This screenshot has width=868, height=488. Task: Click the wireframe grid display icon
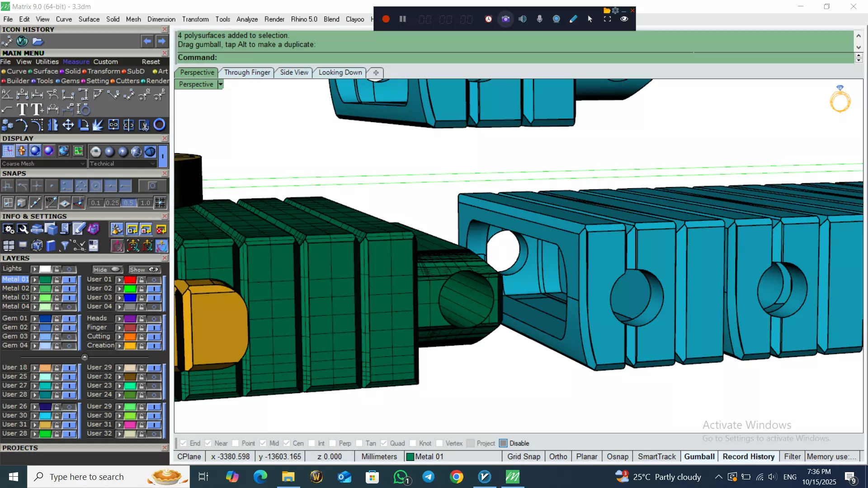(8, 151)
